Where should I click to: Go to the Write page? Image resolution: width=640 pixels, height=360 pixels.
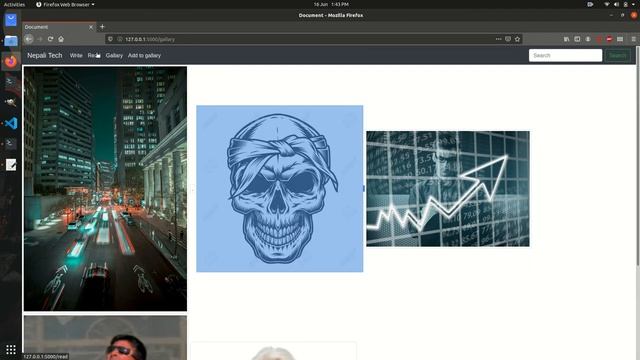(76, 56)
